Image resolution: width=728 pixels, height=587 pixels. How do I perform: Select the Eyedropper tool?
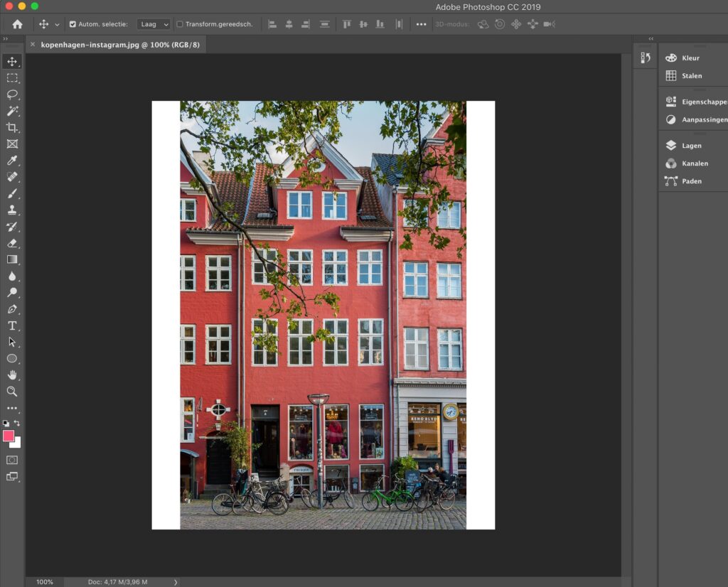tap(11, 160)
